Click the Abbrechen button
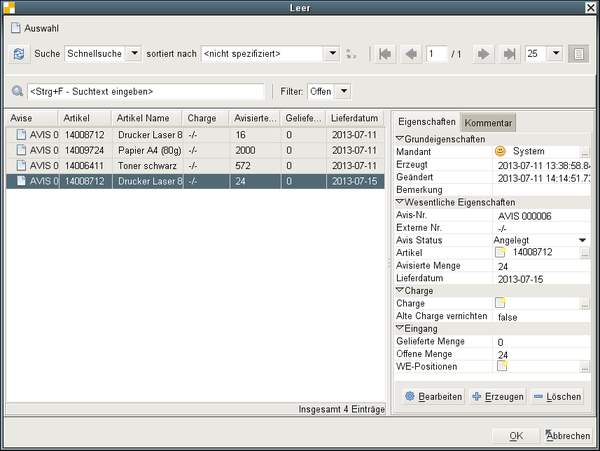This screenshot has height=451, width=600. (568, 436)
